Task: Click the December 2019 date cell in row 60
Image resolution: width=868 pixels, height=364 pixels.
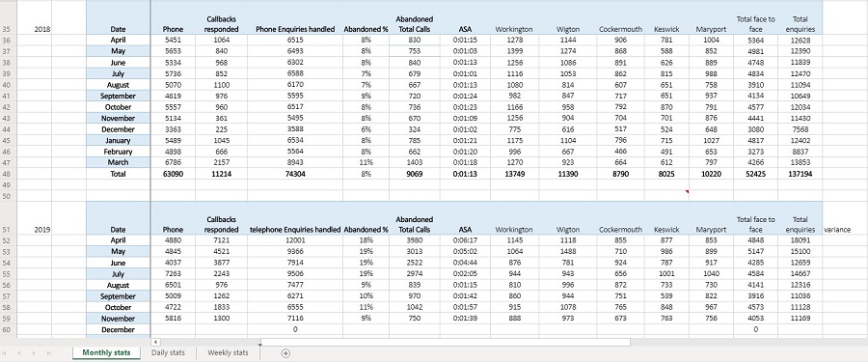Action: (x=118, y=329)
